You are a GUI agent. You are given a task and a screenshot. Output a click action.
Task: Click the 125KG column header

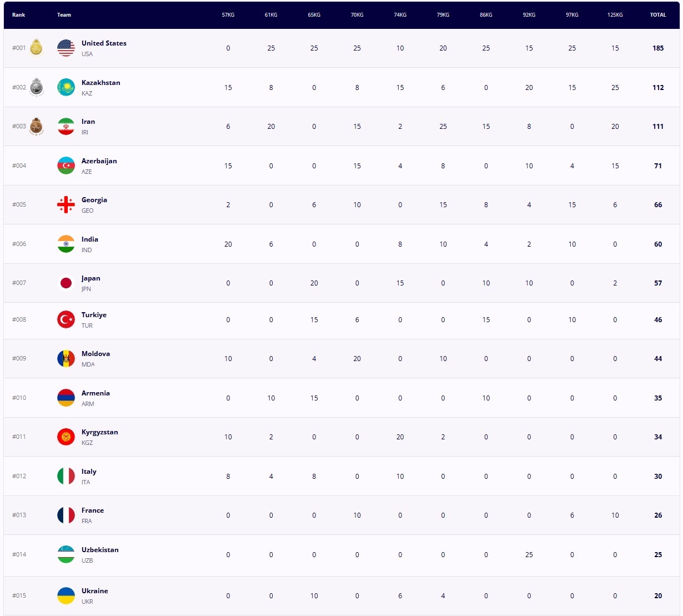(615, 15)
